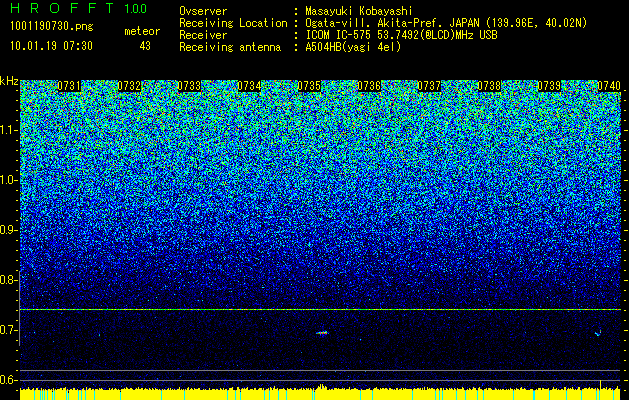629x400 pixels.
Task: Click the A504HB(yagi 4el) antenna text
Action: pyautogui.click(x=353, y=47)
